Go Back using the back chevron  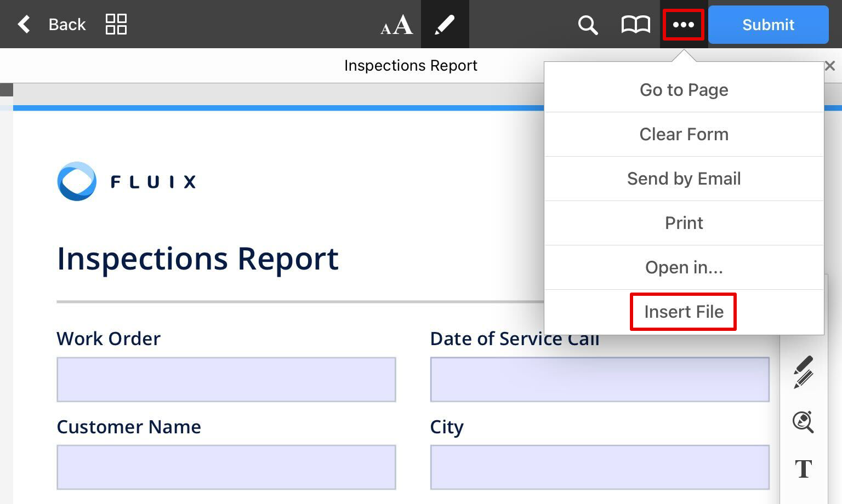pyautogui.click(x=24, y=24)
